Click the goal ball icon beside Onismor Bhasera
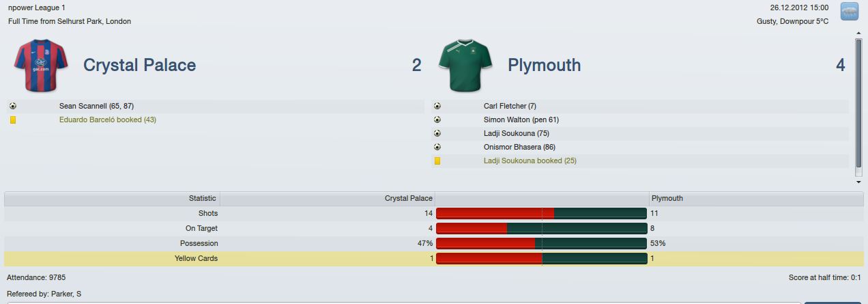Viewport: 868px width, 304px height. 437,147
